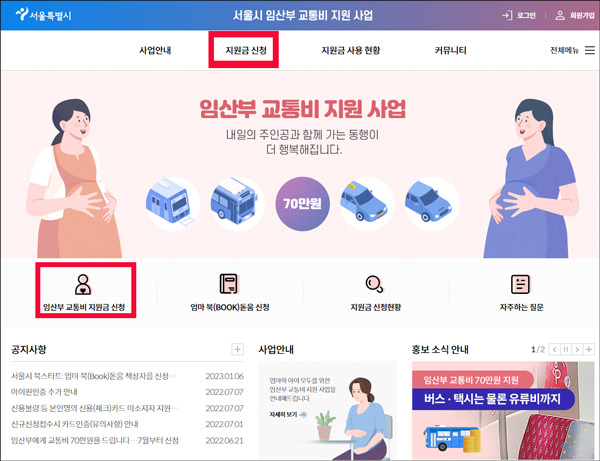The image size is (600, 461).
Task: Click the date 2023.01.06
Action: tap(225, 376)
